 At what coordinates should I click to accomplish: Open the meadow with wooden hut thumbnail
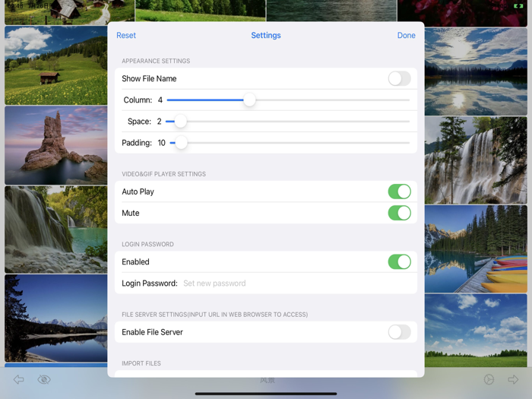pos(56,65)
